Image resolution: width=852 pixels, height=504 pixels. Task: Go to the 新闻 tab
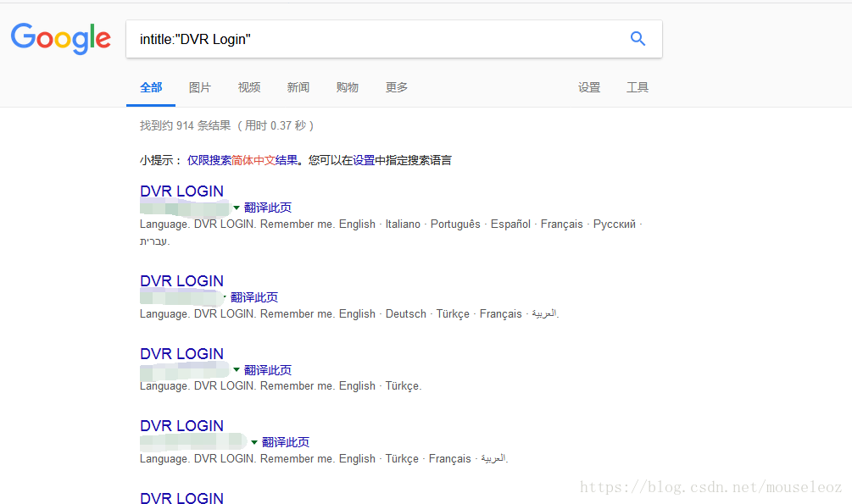coord(298,87)
